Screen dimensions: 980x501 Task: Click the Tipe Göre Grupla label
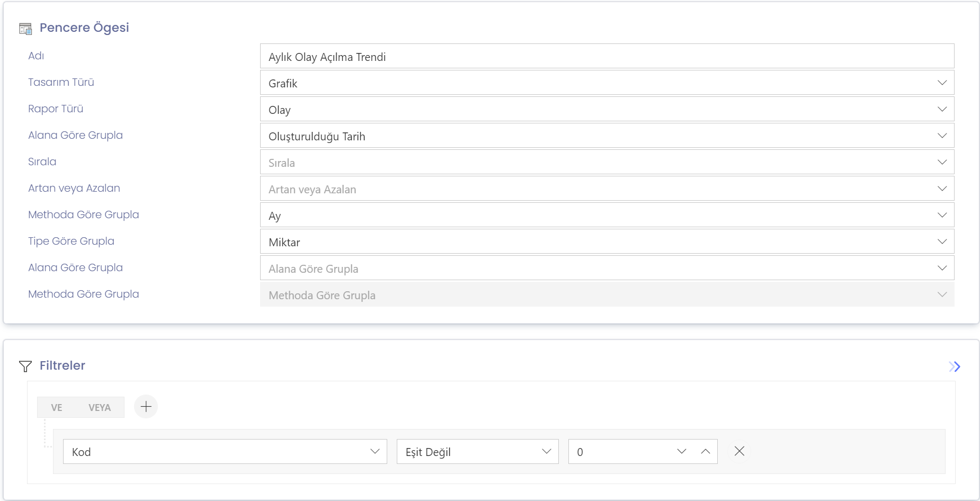pyautogui.click(x=71, y=241)
